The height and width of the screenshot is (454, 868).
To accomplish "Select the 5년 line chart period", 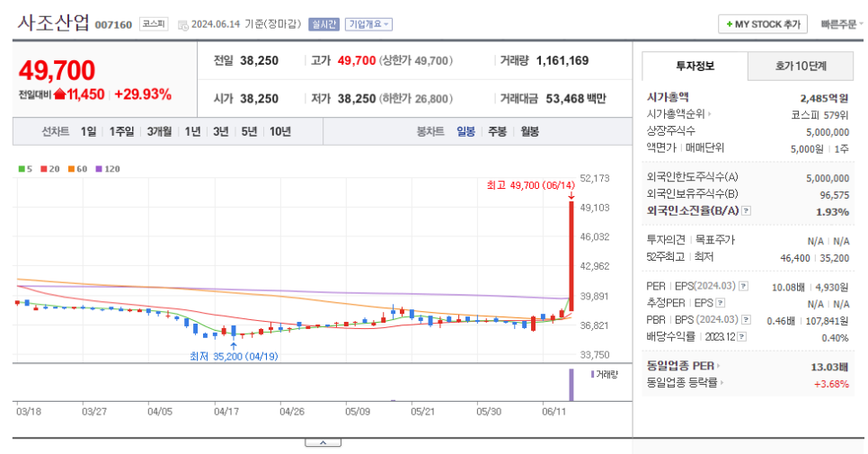I will (x=249, y=132).
